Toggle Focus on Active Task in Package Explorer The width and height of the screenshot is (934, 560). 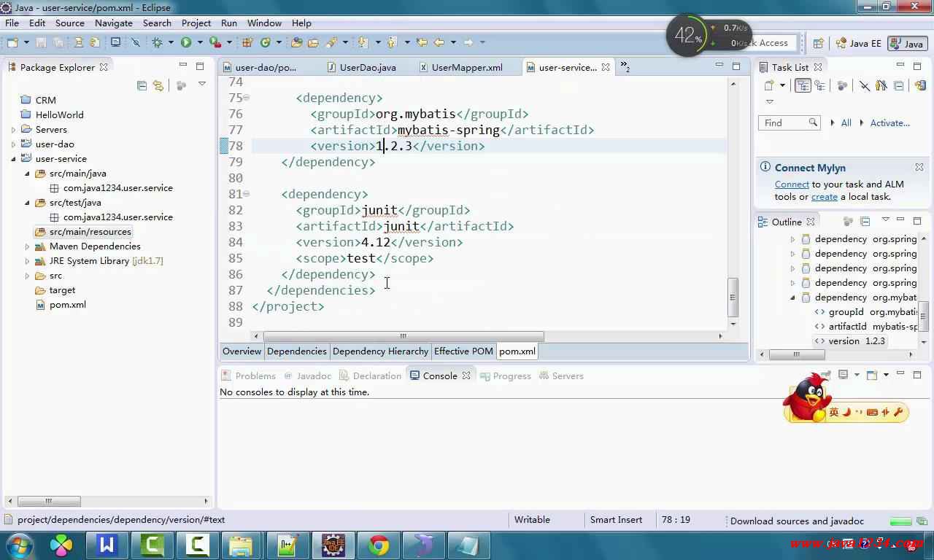click(181, 85)
